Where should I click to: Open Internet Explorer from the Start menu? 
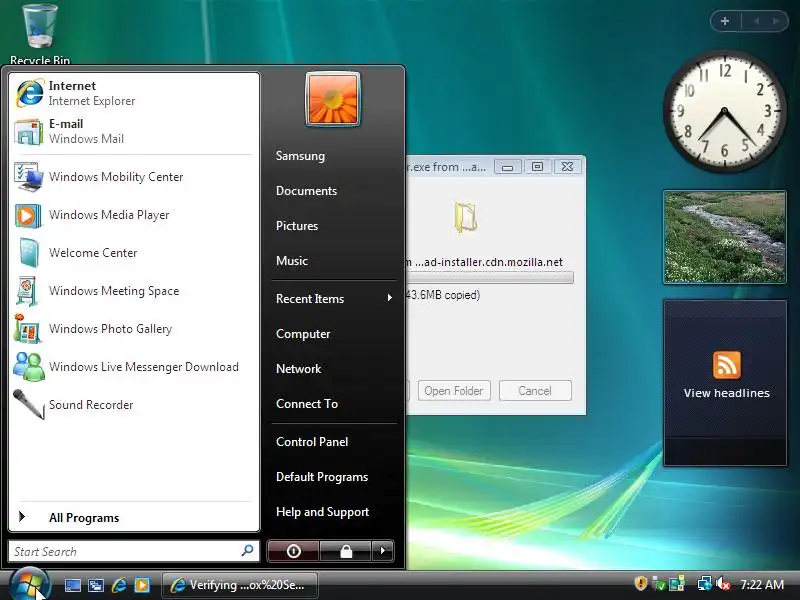(134, 93)
